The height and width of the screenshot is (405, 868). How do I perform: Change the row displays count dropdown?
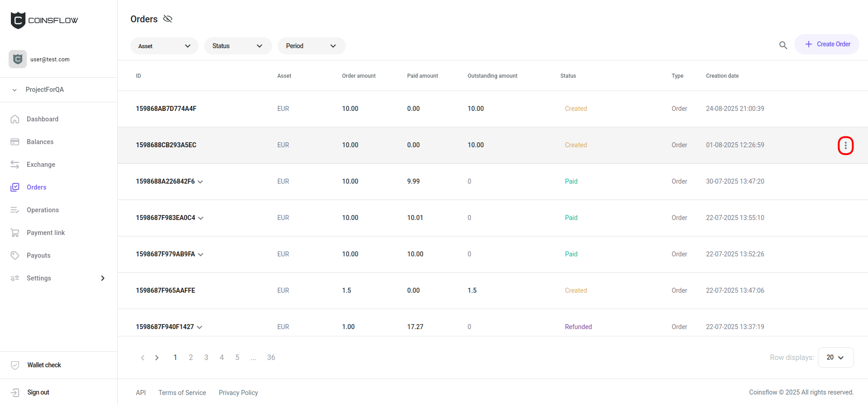[835, 357]
